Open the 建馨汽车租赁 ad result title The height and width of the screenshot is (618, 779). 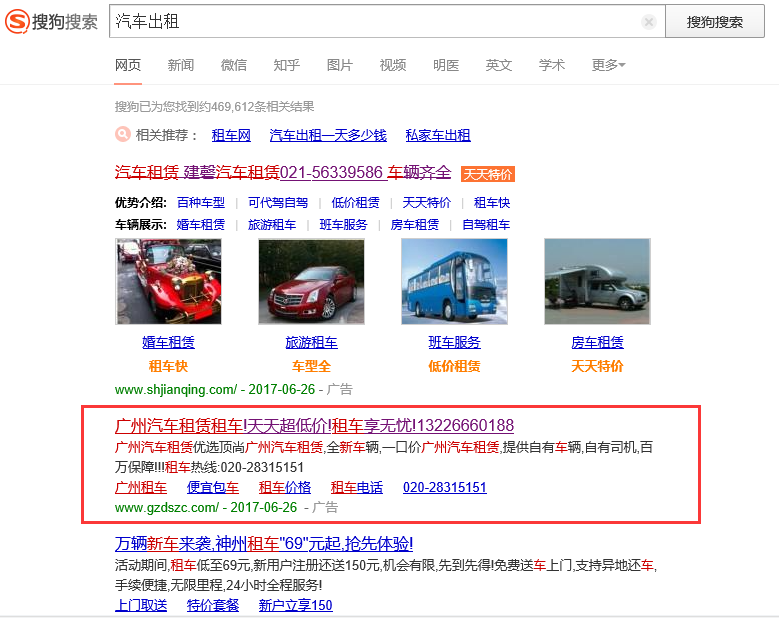click(x=283, y=173)
